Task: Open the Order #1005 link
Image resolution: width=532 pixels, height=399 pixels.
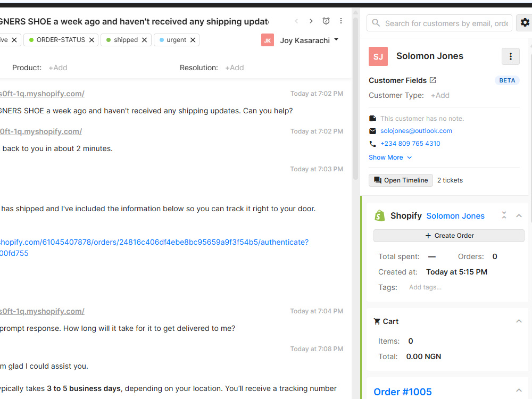Action: tap(403, 392)
